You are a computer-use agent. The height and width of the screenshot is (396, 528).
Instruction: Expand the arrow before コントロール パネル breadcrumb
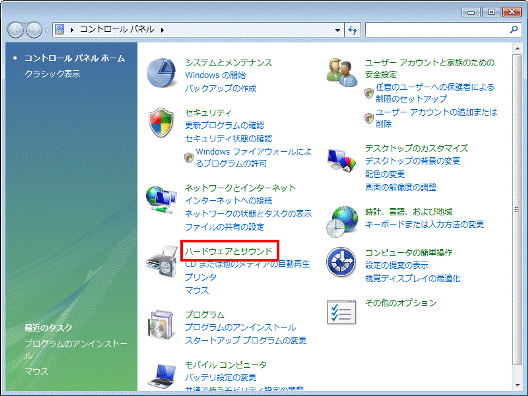[x=72, y=30]
